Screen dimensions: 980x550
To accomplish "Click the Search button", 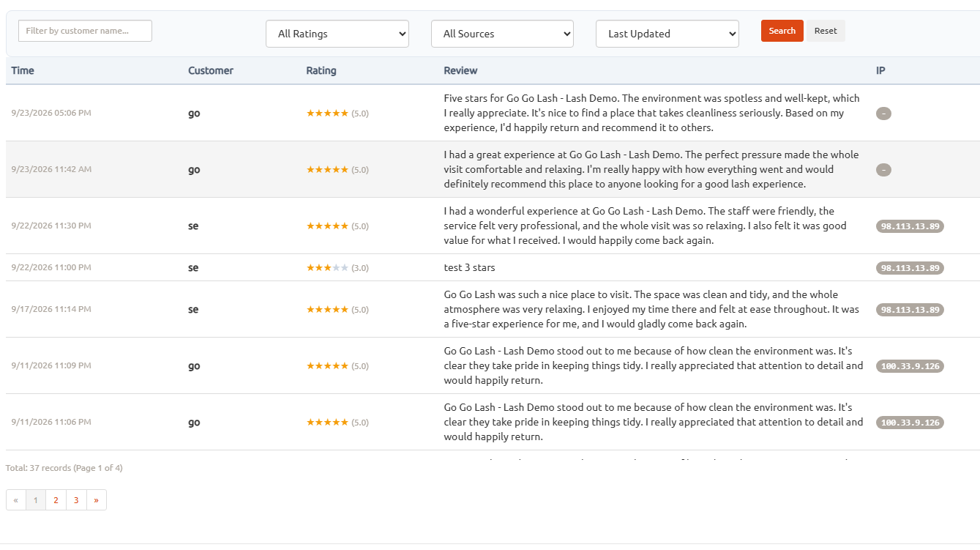I will (x=782, y=31).
